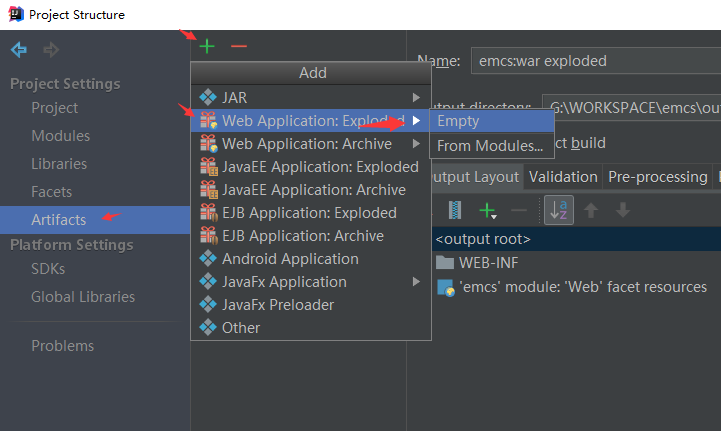The height and width of the screenshot is (431, 721).
Task: Select the <output root> tree row
Action: (577, 239)
